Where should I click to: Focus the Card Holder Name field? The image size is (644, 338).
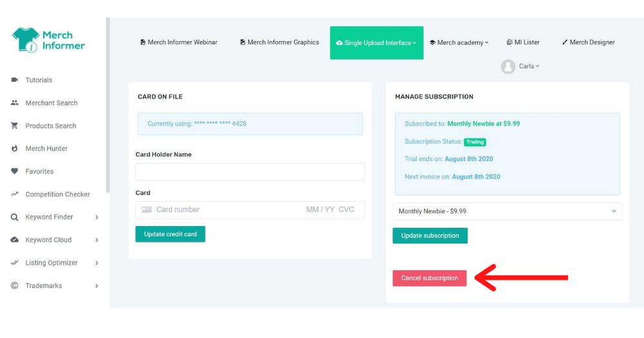click(x=250, y=172)
